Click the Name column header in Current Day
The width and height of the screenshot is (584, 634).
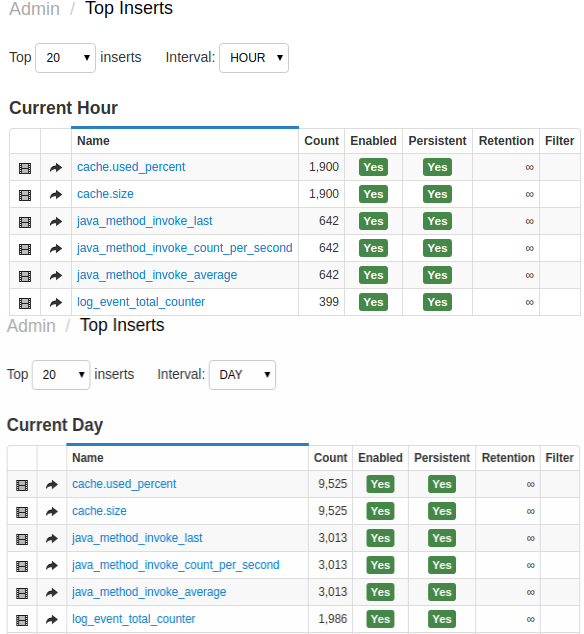point(88,458)
